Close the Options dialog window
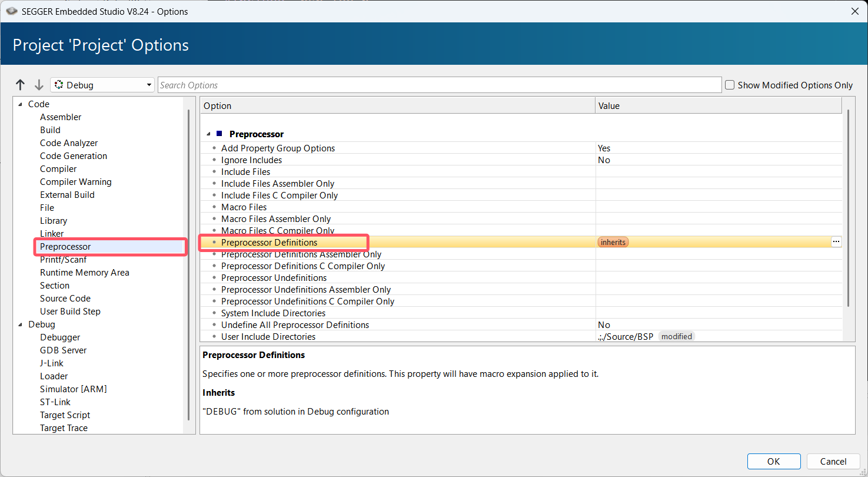Viewport: 868px width, 477px height. pyautogui.click(x=854, y=11)
